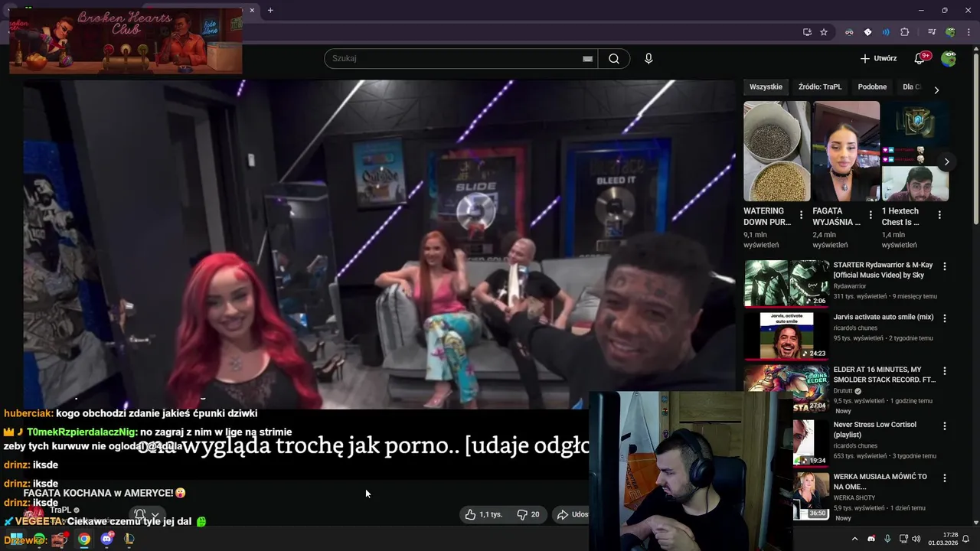
Task: Open the Chrome three-dot menu
Action: 969,32
